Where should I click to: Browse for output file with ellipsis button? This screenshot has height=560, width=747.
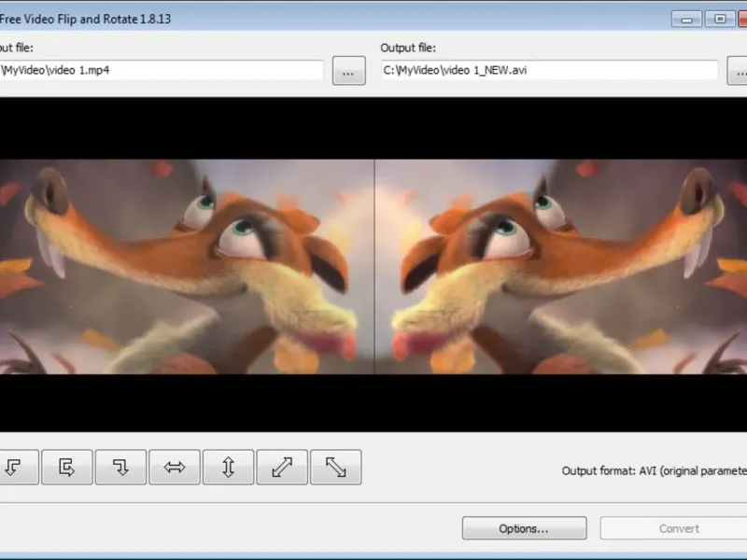(x=738, y=71)
